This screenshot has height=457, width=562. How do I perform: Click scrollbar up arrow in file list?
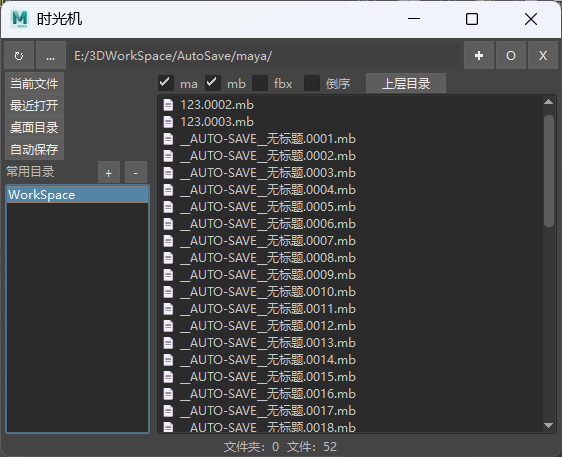point(548,102)
